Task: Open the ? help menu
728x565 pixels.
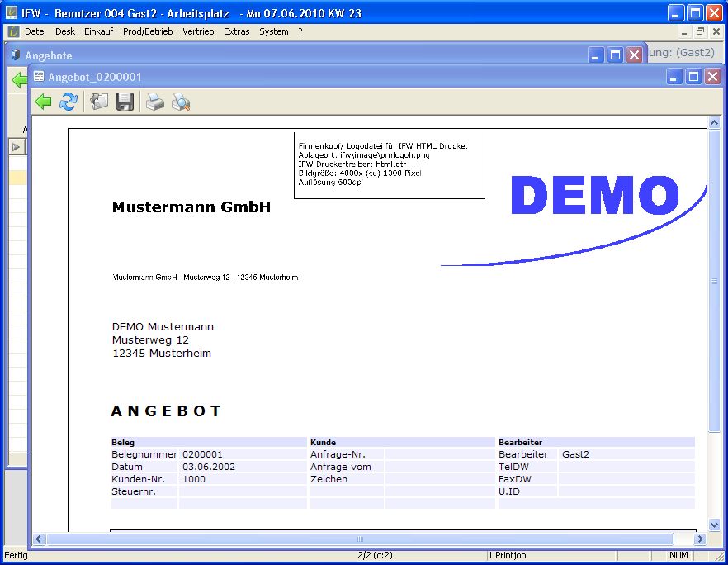Action: pos(300,31)
